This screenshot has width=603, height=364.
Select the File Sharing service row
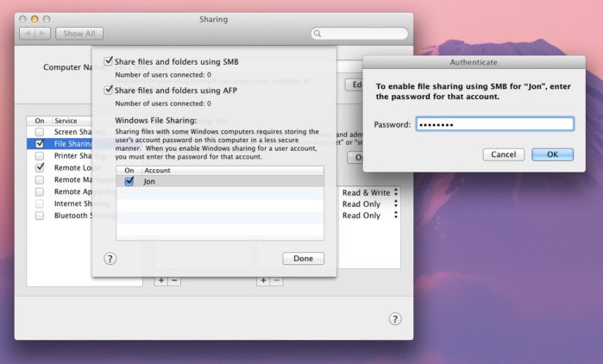(x=60, y=144)
